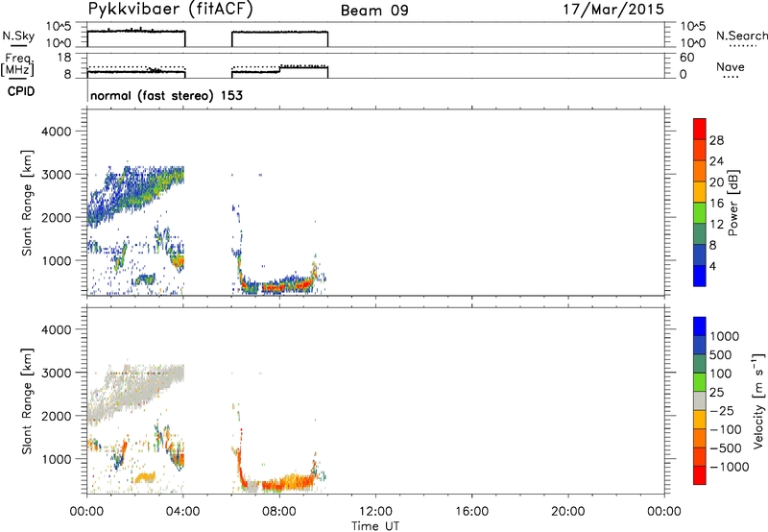The width and height of the screenshot is (768, 532).
Task: Select the light green segment of Power color bar
Action: click(x=700, y=213)
